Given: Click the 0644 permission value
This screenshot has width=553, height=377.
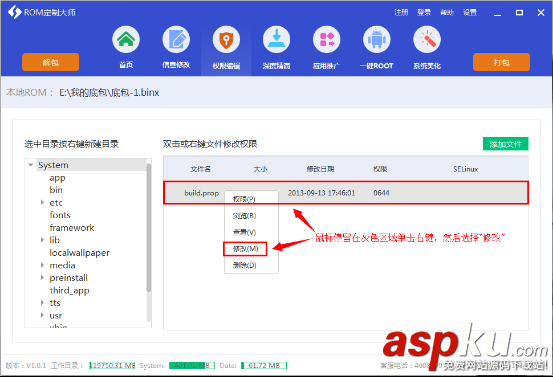Looking at the screenshot, I should [381, 193].
